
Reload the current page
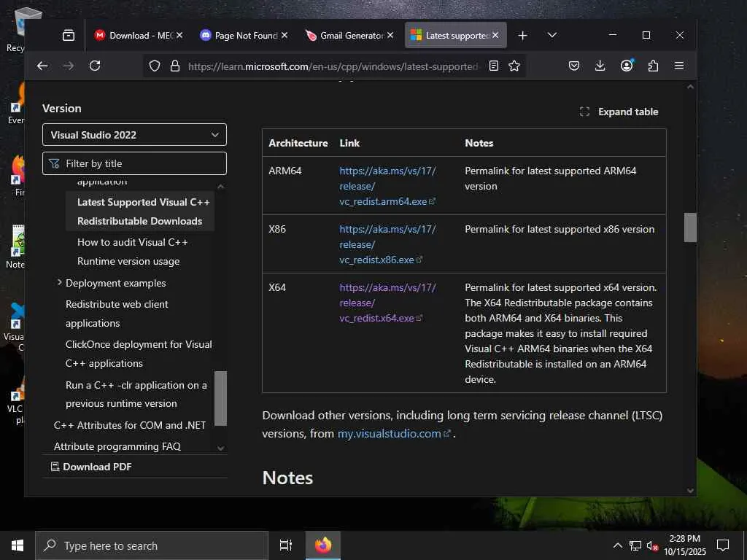(95, 66)
